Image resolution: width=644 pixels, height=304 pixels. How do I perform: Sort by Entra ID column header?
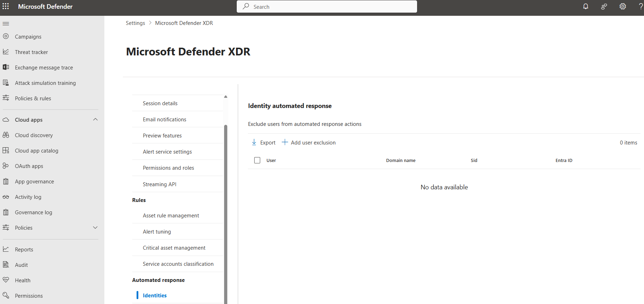pos(564,160)
